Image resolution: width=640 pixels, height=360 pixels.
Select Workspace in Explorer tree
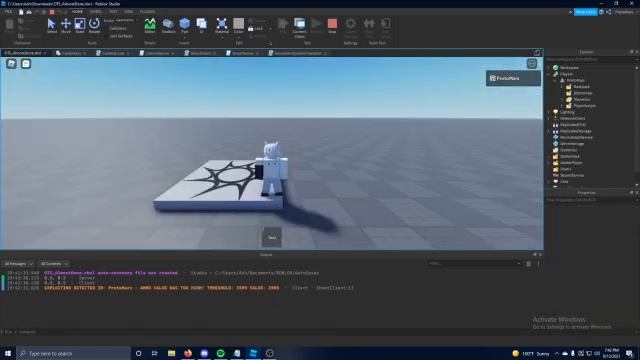pos(569,68)
